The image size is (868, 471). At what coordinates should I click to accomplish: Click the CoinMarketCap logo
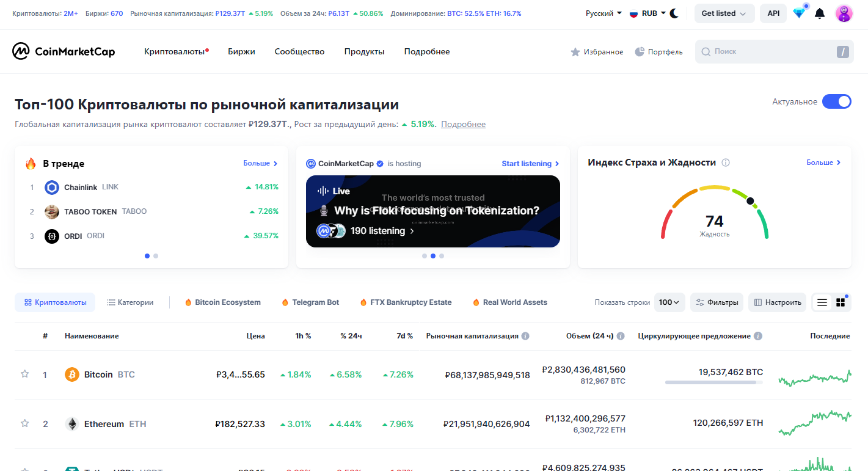coord(64,51)
